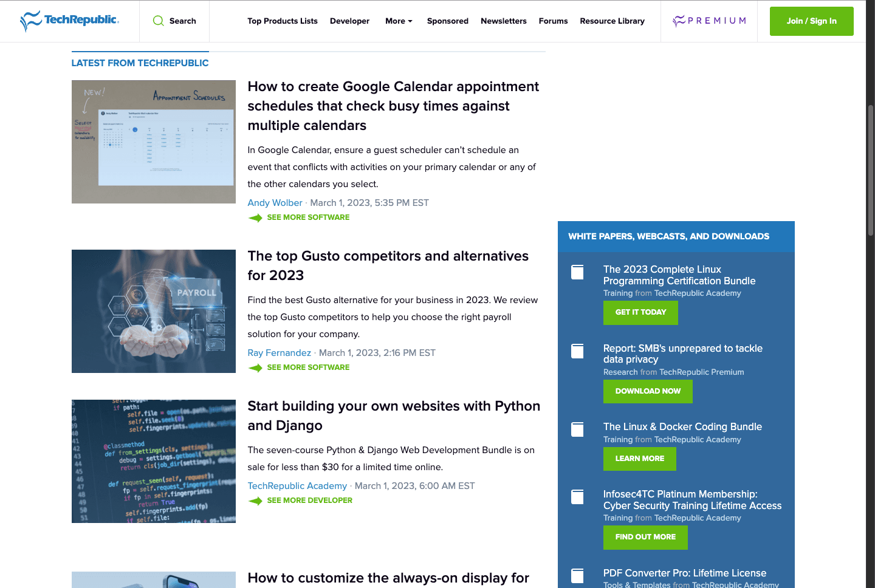Click the WHITE PAPERS, WEBCASTS, AND DOWNLOADS header

click(668, 237)
